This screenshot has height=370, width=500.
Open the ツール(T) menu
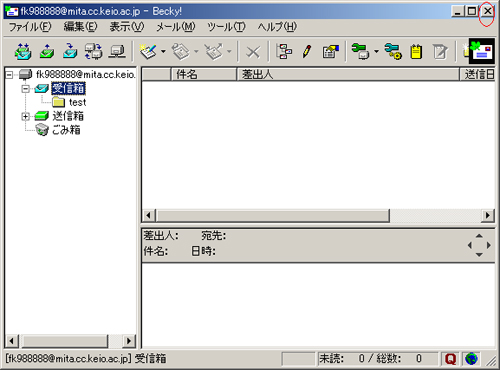coord(226,27)
